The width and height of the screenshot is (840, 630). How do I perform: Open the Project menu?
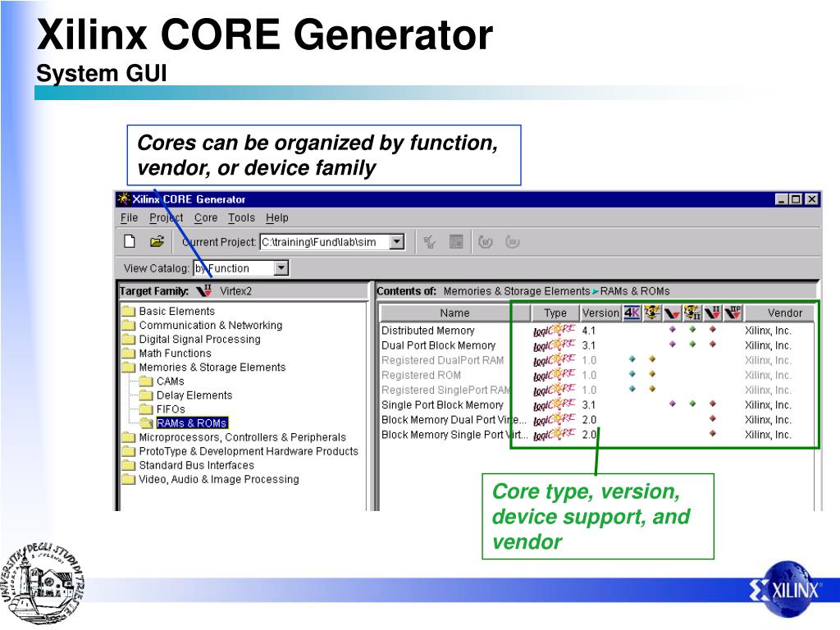(x=166, y=217)
